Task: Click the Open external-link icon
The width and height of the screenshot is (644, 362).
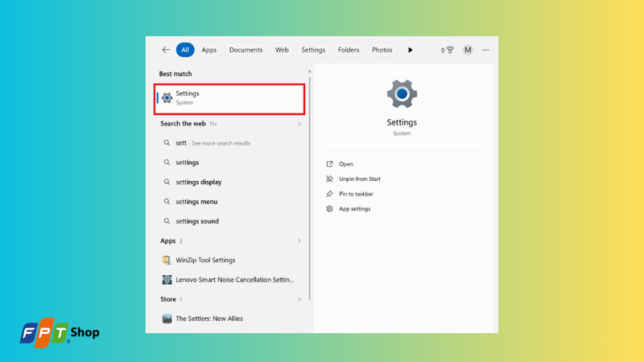Action: click(x=329, y=164)
